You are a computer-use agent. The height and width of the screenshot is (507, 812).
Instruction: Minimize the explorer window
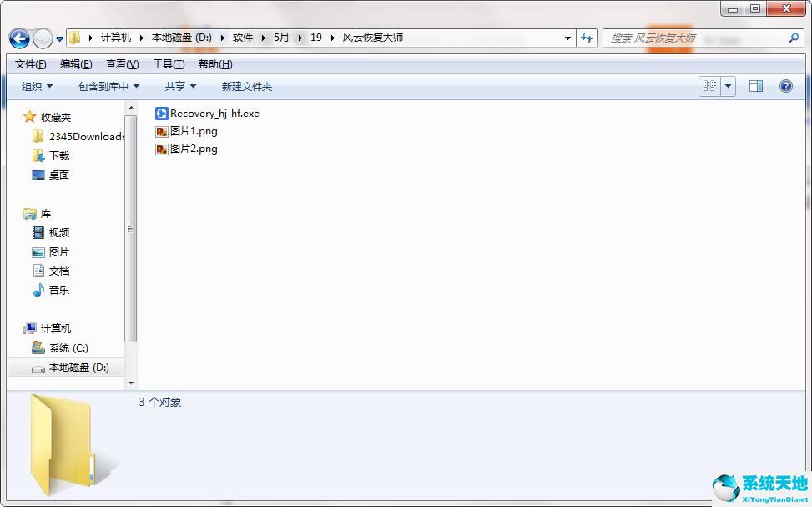point(733,8)
